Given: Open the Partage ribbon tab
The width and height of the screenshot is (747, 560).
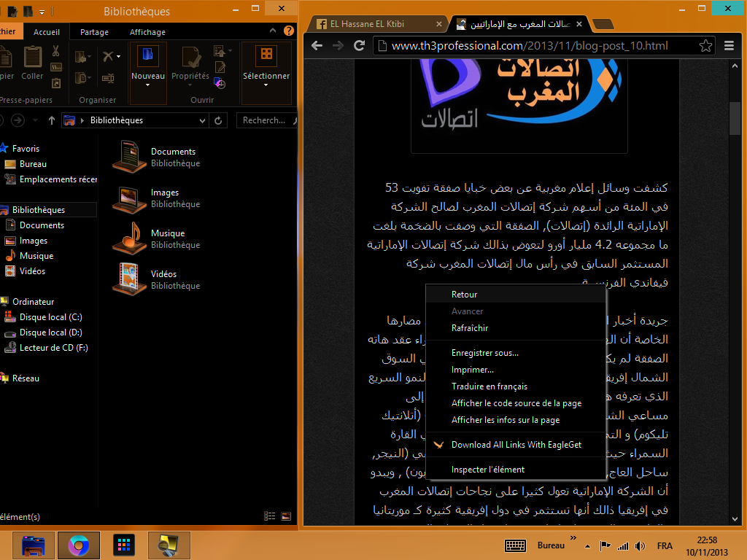Looking at the screenshot, I should point(94,32).
